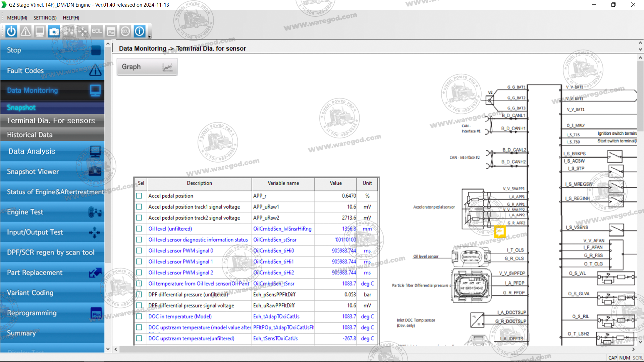Click the Reprogramming Re icon in sidebar
The height and width of the screenshot is (362, 644).
click(x=96, y=313)
